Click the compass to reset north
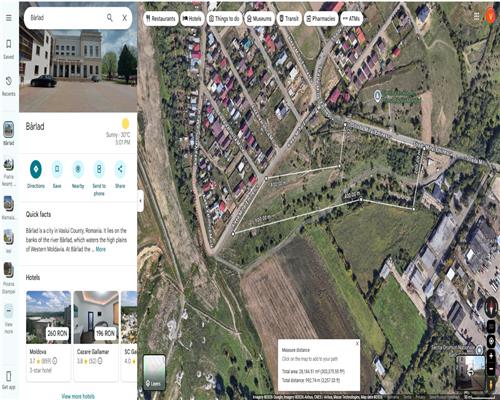The image size is (500, 400). [491, 306]
